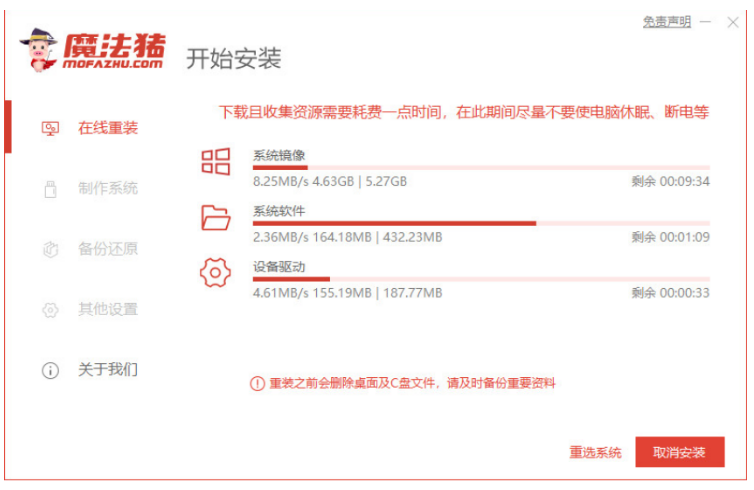Click the Windows logo 系统镜像 icon
Viewport: 754px width, 490px height.
point(216,161)
